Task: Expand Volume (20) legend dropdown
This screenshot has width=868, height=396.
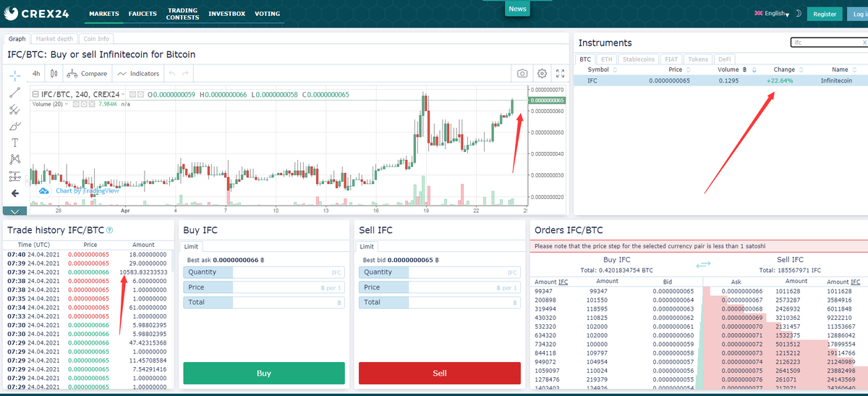Action: [67, 104]
